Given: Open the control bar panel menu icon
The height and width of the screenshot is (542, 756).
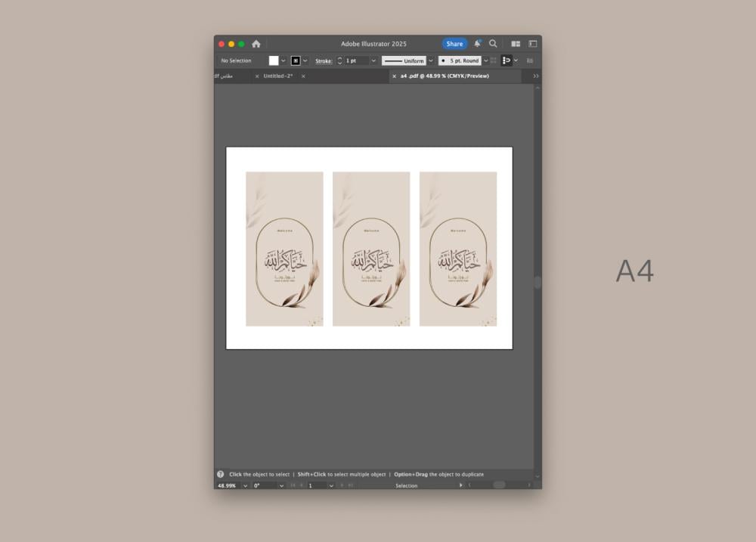Looking at the screenshot, I should click(530, 60).
